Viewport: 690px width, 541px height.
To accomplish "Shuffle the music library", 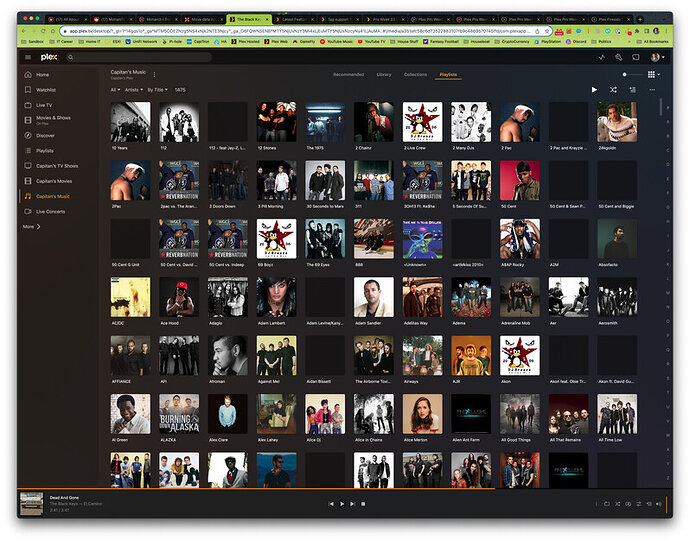I will pyautogui.click(x=613, y=90).
